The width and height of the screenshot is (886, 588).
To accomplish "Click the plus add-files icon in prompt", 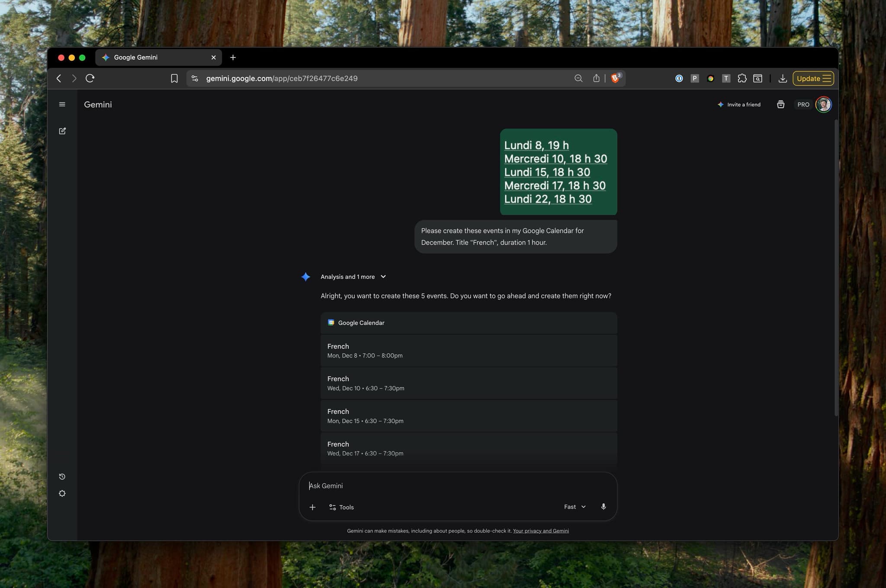I will coord(312,507).
